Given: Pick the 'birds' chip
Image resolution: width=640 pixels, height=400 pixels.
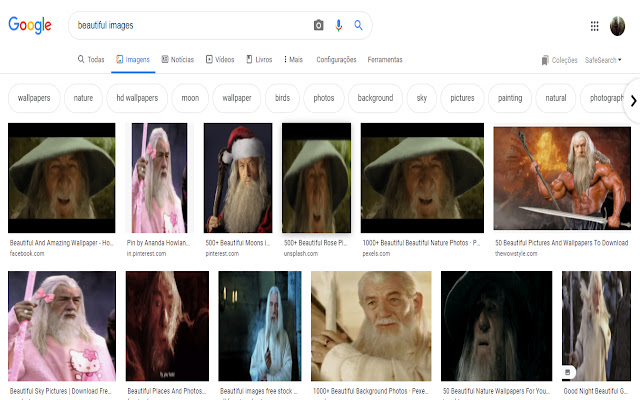Looking at the screenshot, I should tap(282, 98).
